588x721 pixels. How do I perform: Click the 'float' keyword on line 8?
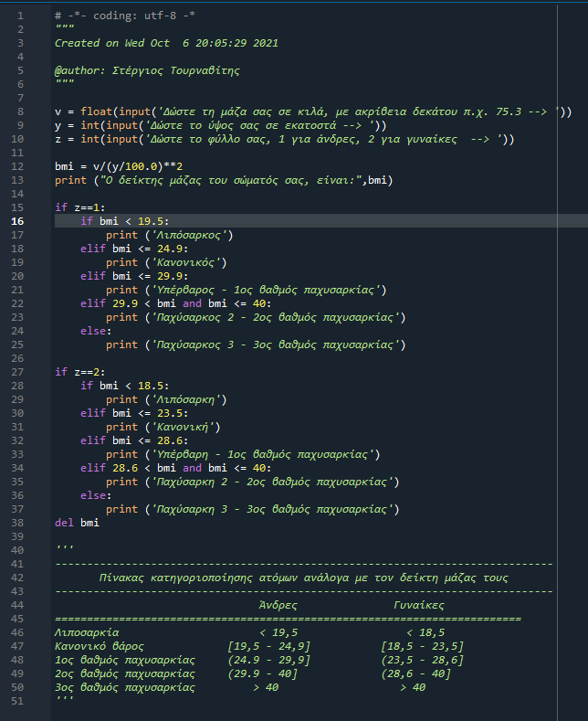click(96, 111)
